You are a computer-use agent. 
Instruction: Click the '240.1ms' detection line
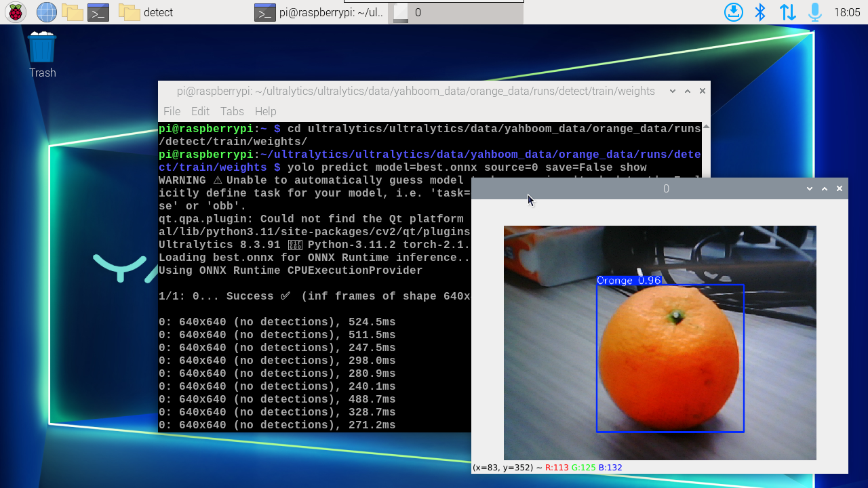click(x=277, y=386)
